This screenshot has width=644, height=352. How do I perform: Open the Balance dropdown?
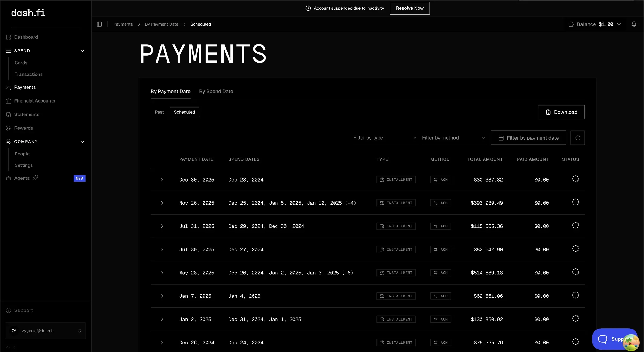click(595, 24)
